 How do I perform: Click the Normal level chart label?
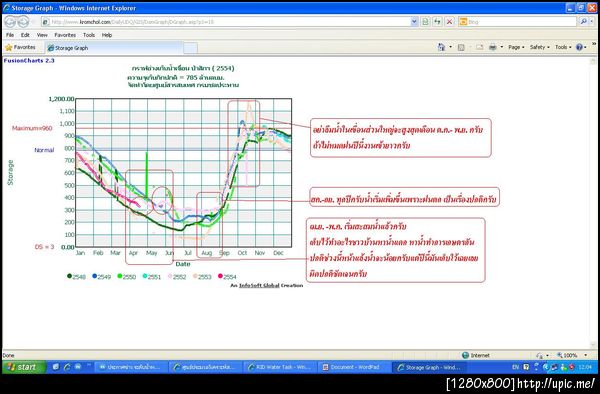(44, 150)
